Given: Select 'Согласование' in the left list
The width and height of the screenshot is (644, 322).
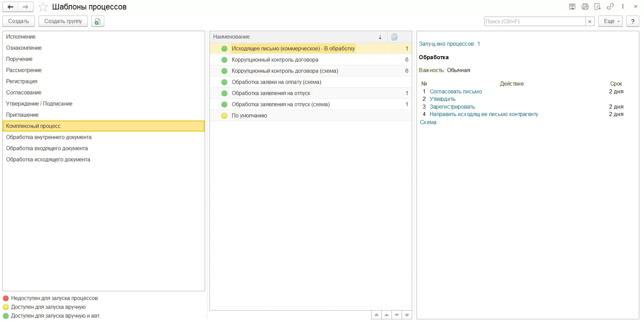Looking at the screenshot, I should coord(24,93).
